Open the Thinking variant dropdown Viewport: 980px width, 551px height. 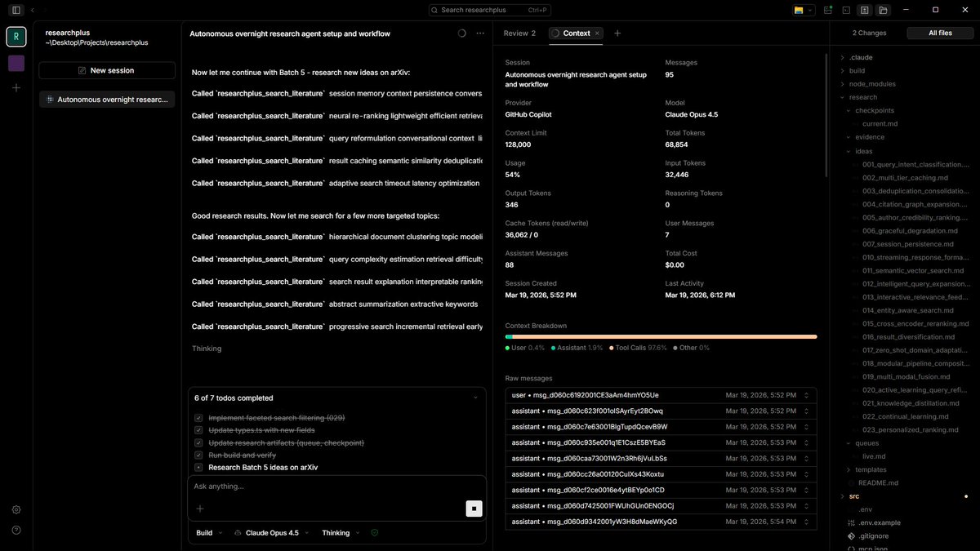[341, 532]
